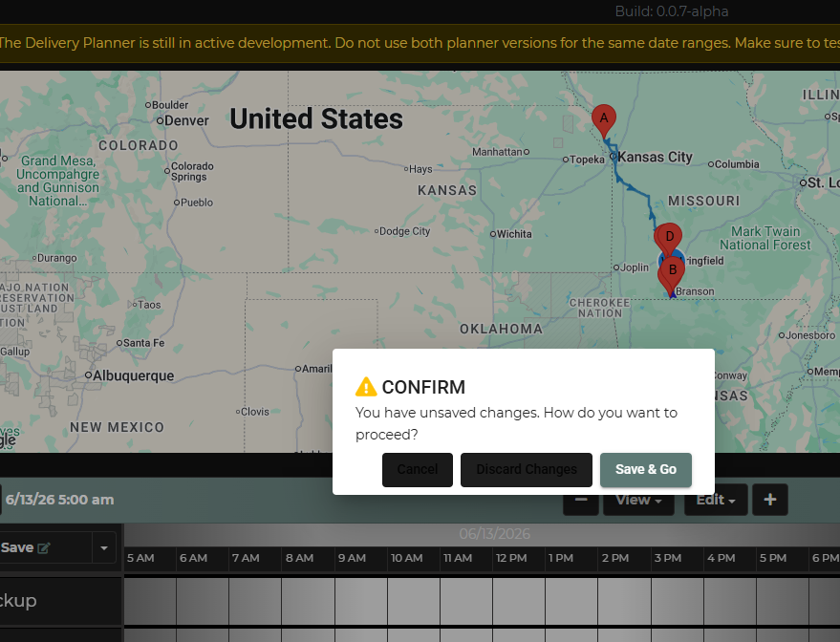Screen dimensions: 840x642
Task: Open the Edit dropdown menu
Action: (x=716, y=500)
